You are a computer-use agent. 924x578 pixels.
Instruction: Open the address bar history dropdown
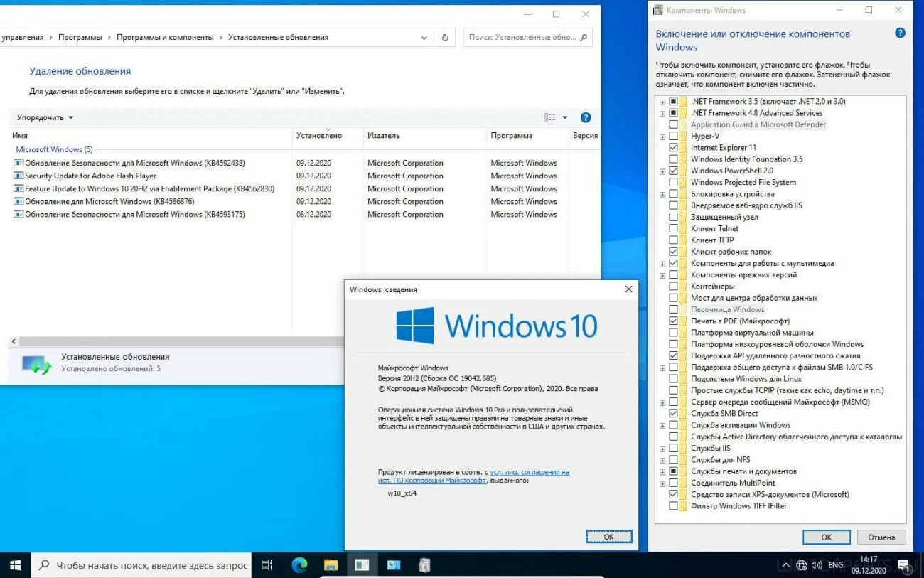tap(424, 37)
